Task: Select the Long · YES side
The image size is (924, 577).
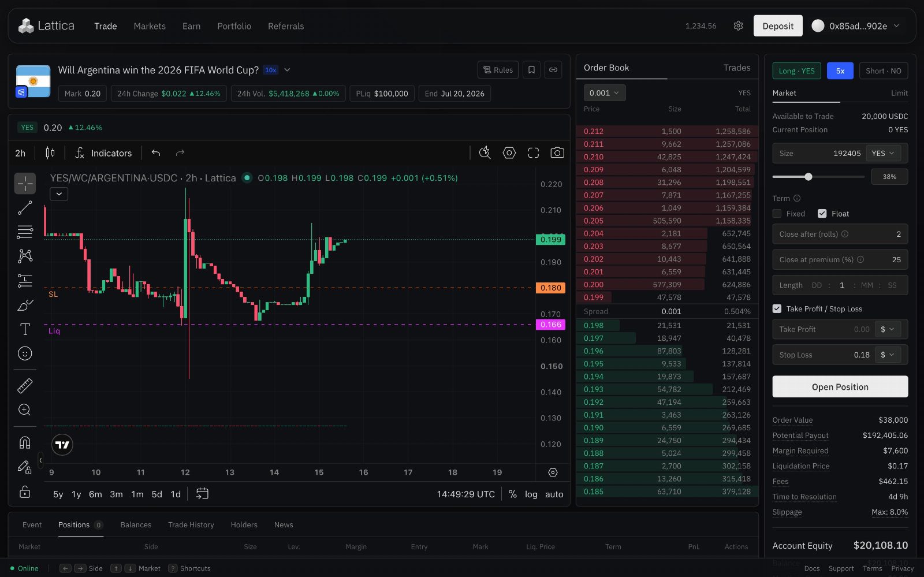Action: [797, 71]
